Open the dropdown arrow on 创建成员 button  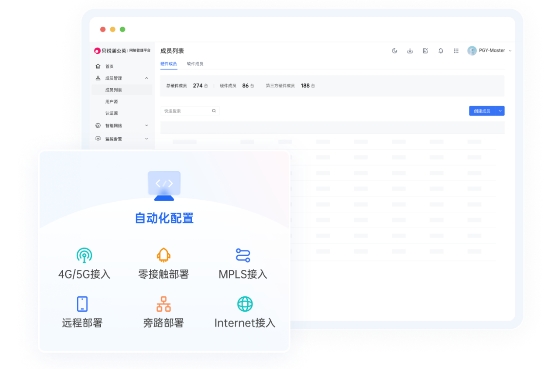coord(500,111)
